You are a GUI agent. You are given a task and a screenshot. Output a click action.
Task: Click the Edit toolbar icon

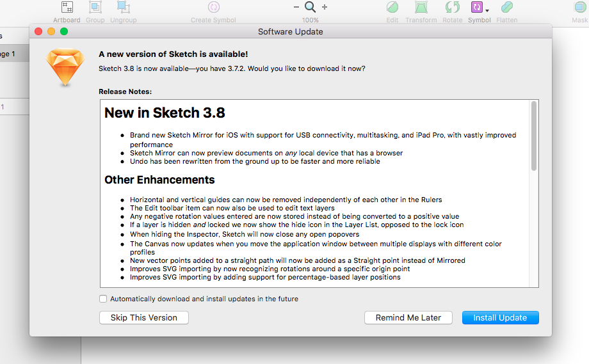point(392,7)
